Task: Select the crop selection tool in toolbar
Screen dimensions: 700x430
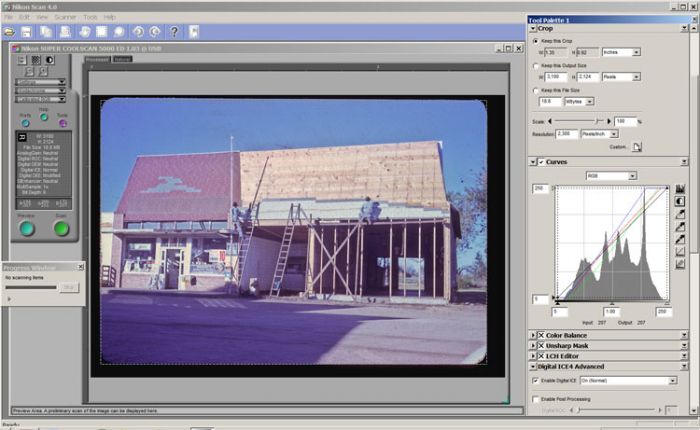Action: pos(102,32)
